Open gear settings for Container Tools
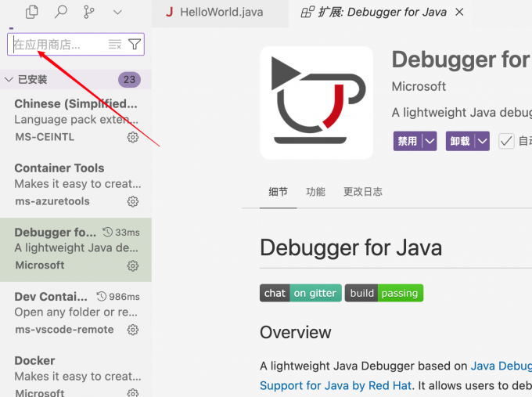The width and height of the screenshot is (532, 397). tap(133, 201)
